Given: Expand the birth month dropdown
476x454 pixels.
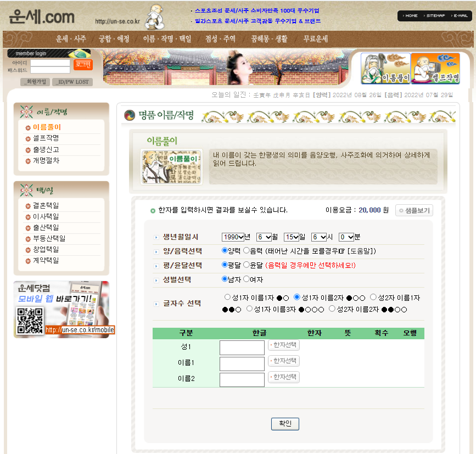Looking at the screenshot, I should pyautogui.click(x=264, y=237).
